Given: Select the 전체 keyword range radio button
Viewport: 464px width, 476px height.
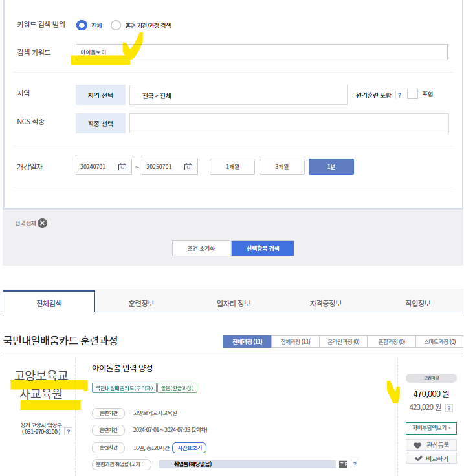Looking at the screenshot, I should click(x=82, y=25).
